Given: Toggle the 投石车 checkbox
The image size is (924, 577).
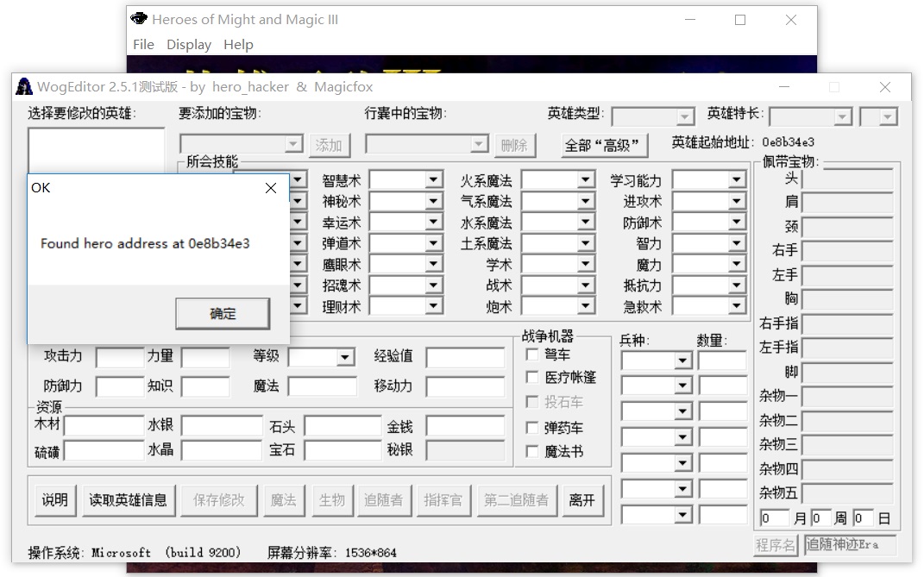Looking at the screenshot, I should [x=532, y=402].
